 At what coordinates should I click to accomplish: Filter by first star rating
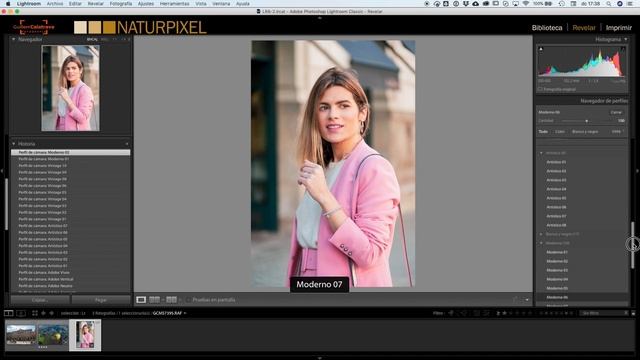coord(504,313)
